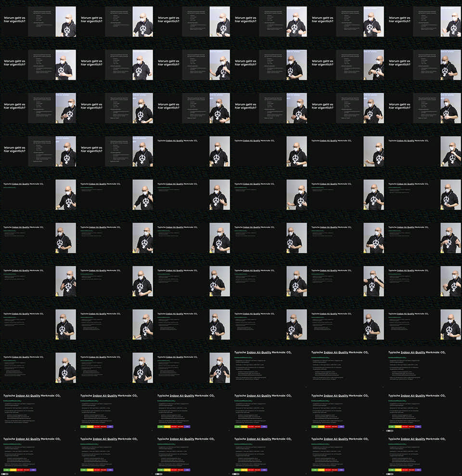Select the final 'Worum geht es hier eigentlich?' frame
The image size is (462, 476).
(115, 151)
